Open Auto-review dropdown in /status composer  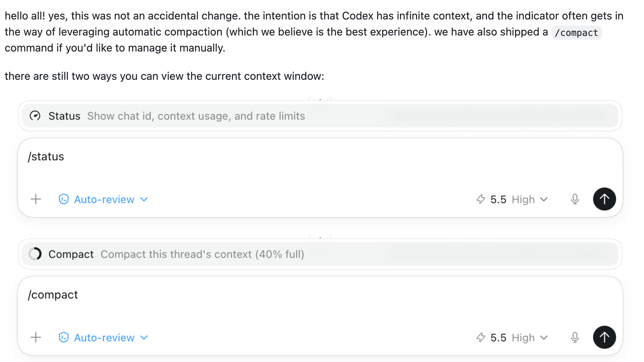click(103, 199)
